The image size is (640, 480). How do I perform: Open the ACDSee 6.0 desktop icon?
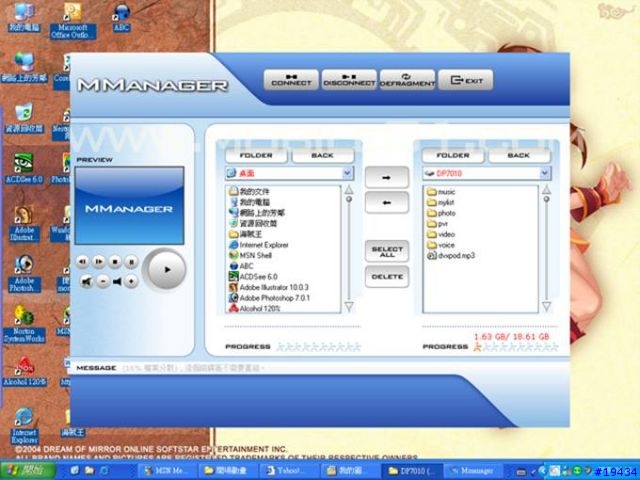point(24,168)
